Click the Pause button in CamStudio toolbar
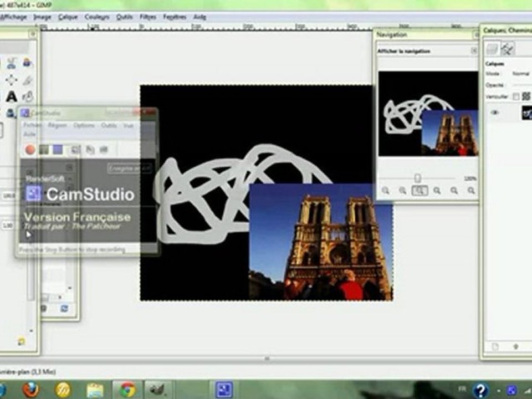This screenshot has width=532, height=399. pyautogui.click(x=44, y=150)
